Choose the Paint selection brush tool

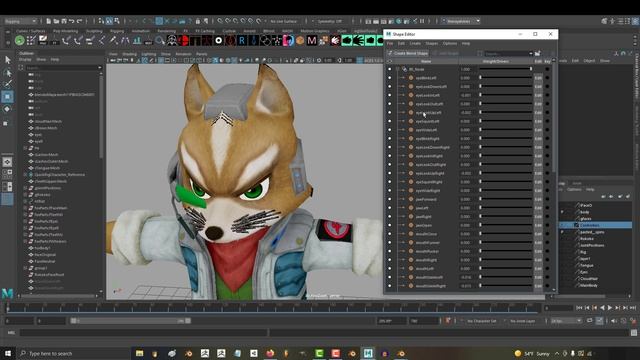pos(7,84)
